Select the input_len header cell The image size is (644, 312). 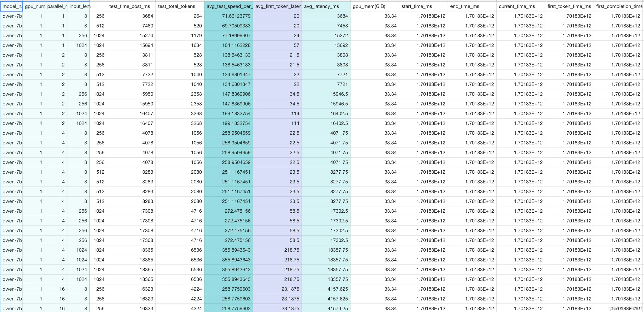pos(79,6)
